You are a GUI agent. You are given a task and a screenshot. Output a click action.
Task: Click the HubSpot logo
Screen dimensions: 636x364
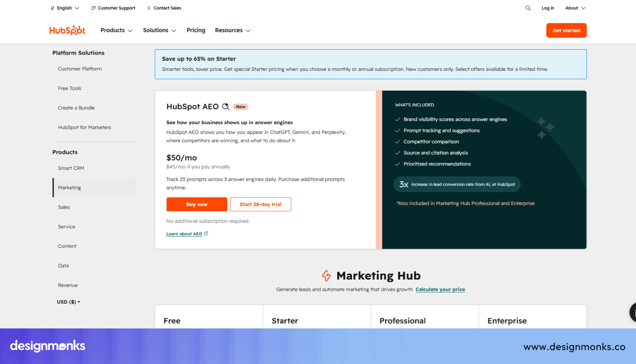click(67, 30)
